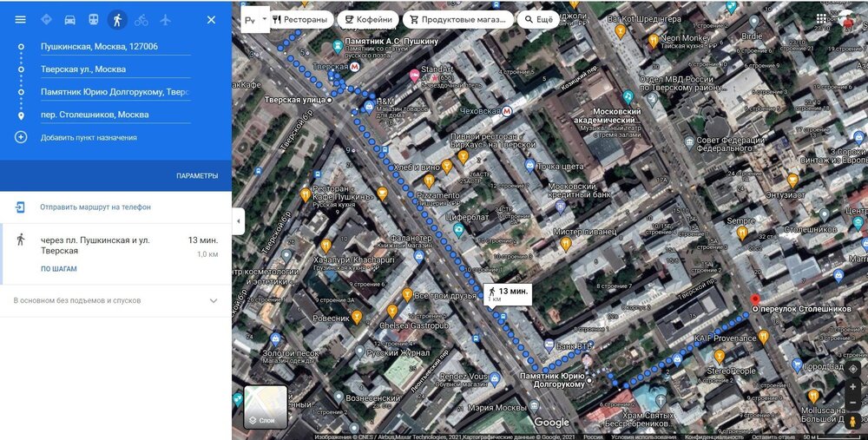Click the Ещё search chip
The width and height of the screenshot is (868, 440).
point(538,19)
